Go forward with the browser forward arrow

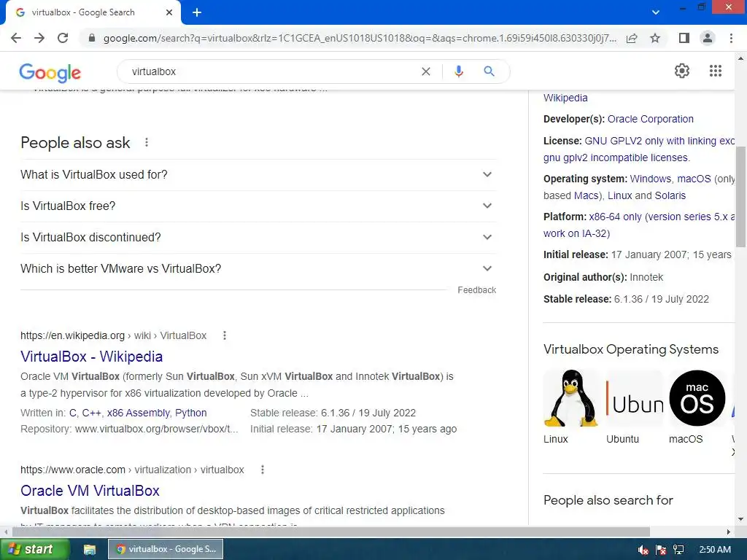pyautogui.click(x=39, y=38)
